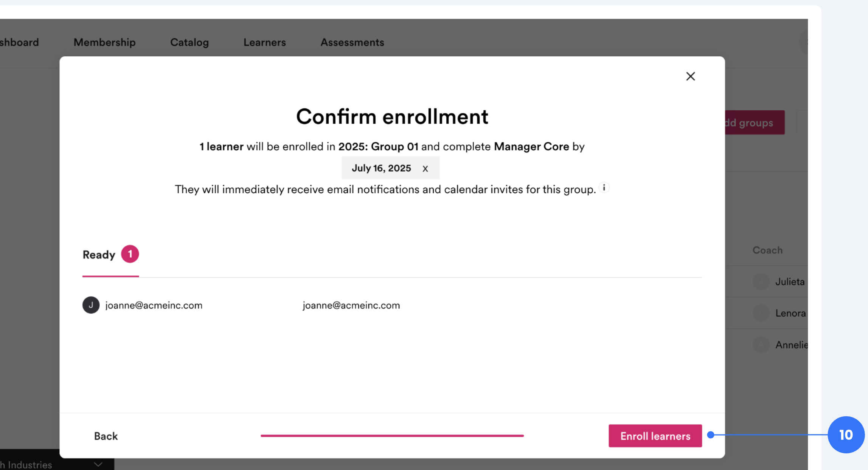The width and height of the screenshot is (868, 470).
Task: Go Back to the previous step
Action: click(106, 436)
